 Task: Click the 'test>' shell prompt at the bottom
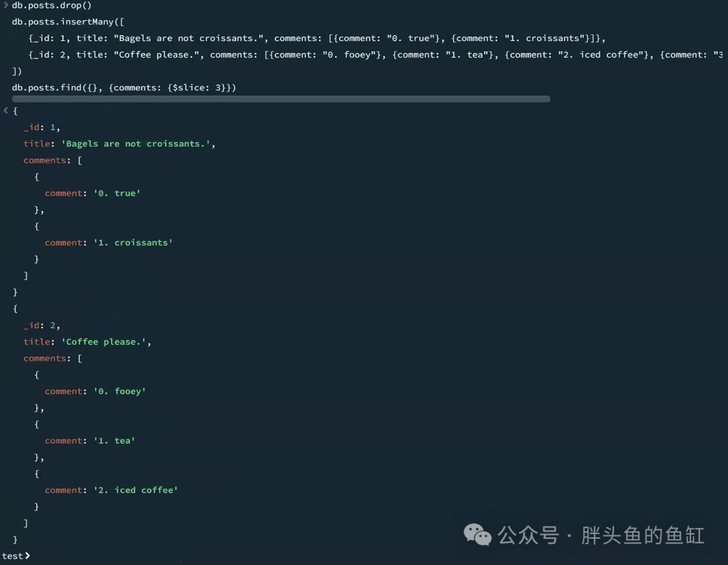[x=16, y=556]
